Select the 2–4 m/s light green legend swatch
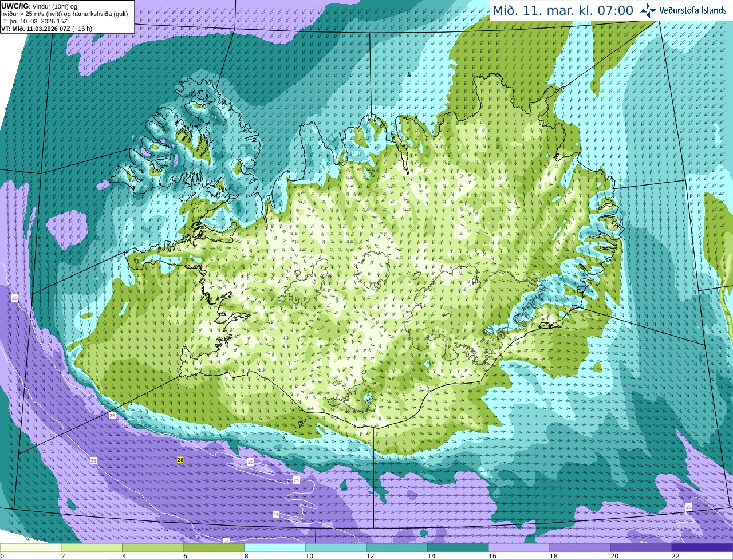The width and height of the screenshot is (733, 560). pyautogui.click(x=92, y=547)
